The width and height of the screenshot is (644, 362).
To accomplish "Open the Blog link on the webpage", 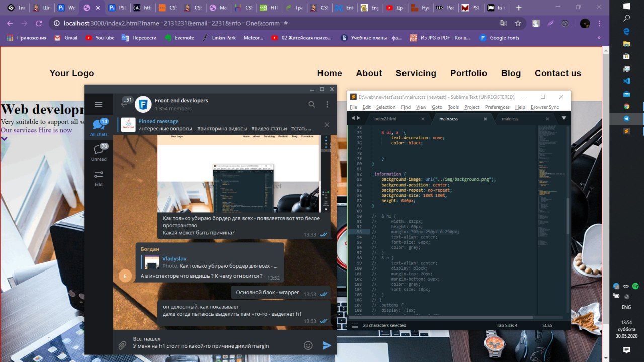I will point(511,73).
